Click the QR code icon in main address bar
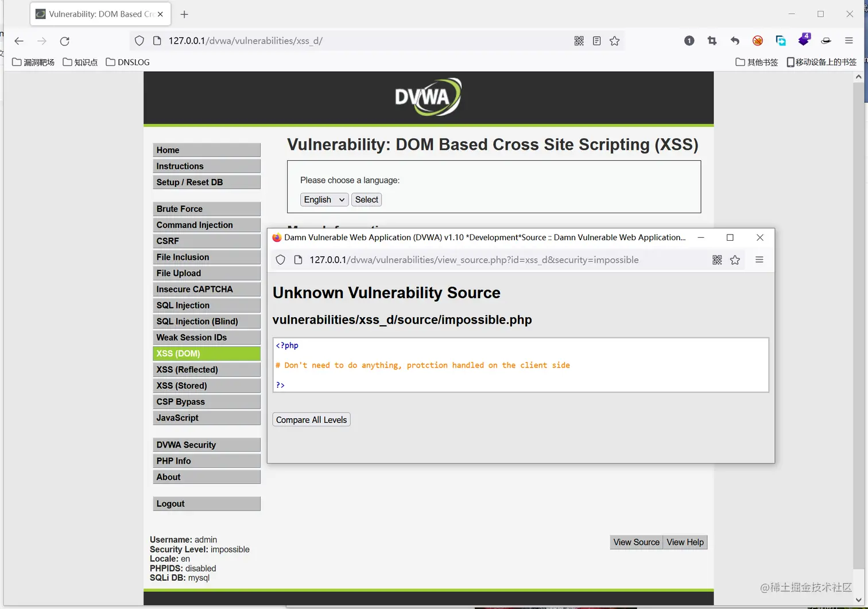Viewport: 868px width, 609px height. tap(579, 41)
